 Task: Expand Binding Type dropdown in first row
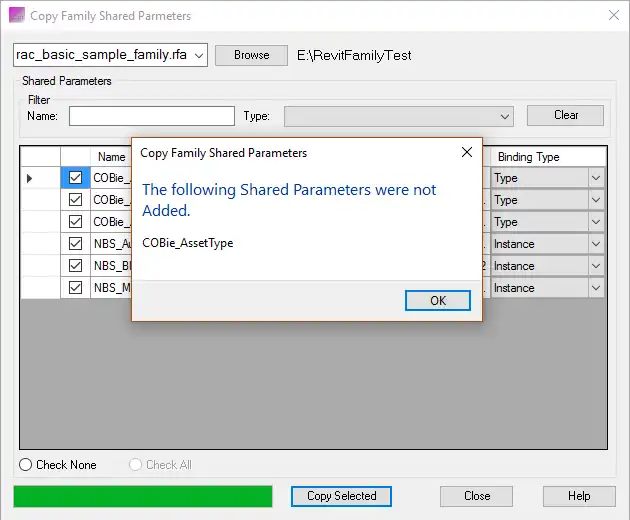596,178
